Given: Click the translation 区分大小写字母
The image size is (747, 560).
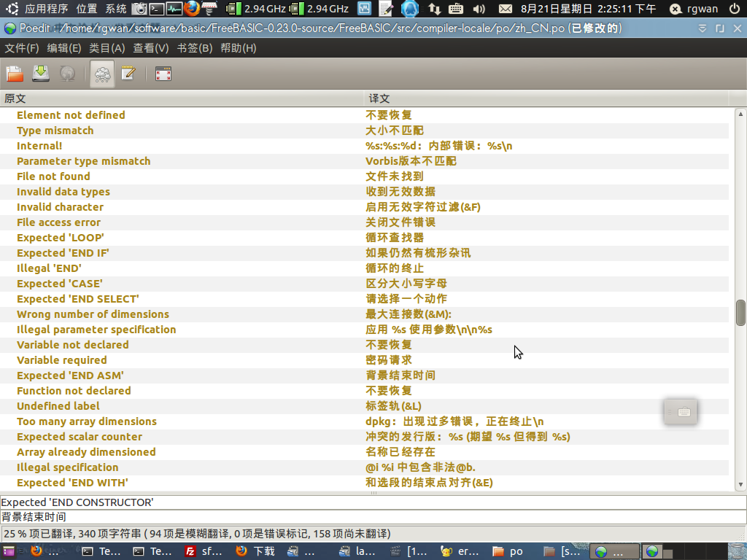Looking at the screenshot, I should 406,284.
